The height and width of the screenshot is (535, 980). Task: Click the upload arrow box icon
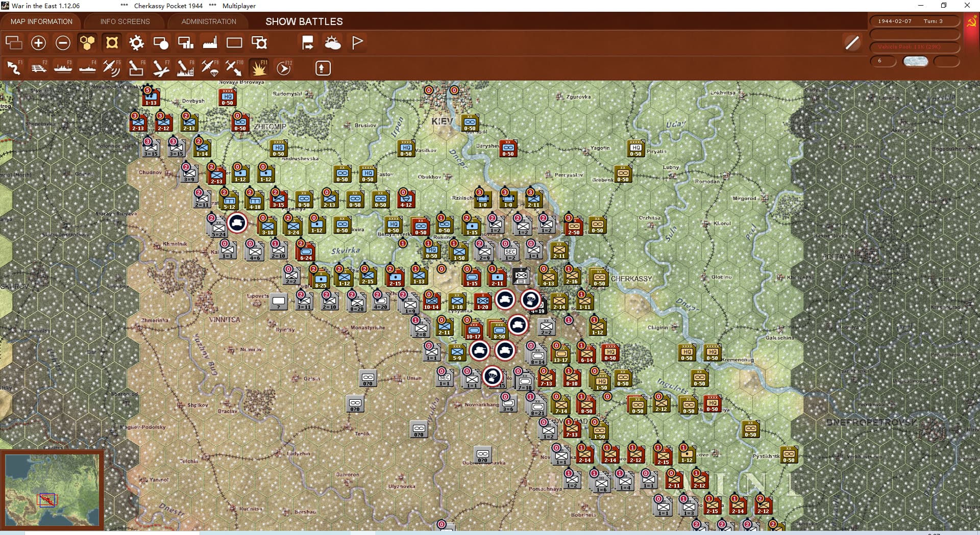click(323, 68)
